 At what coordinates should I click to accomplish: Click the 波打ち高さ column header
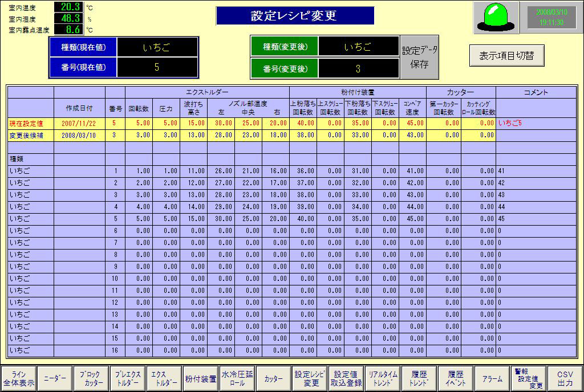[x=194, y=108]
